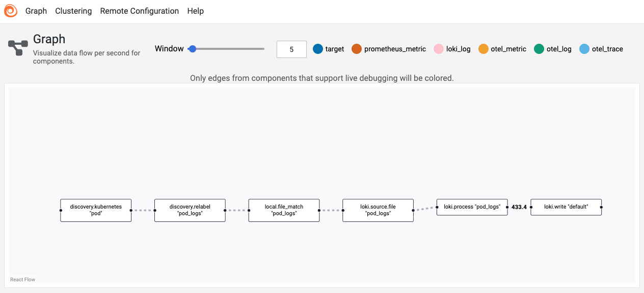Select the loki.process "pod_logs" node
This screenshot has width=644, height=293.
472,207
